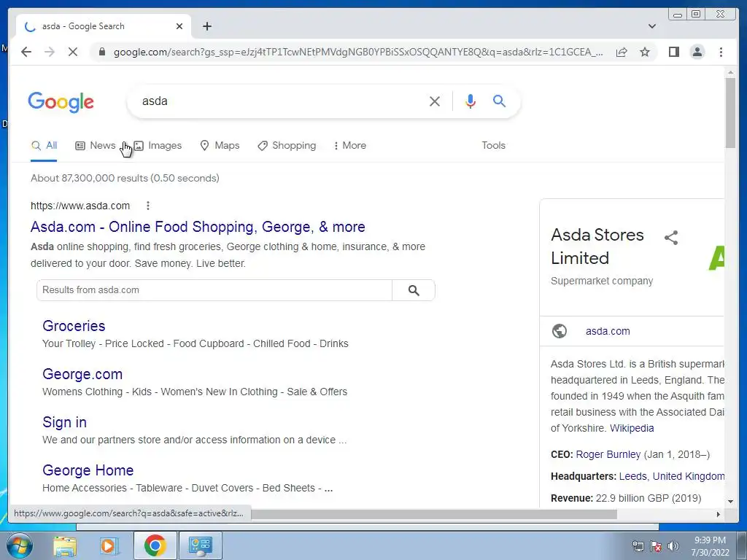Open the Sign in sitelink

(64, 422)
